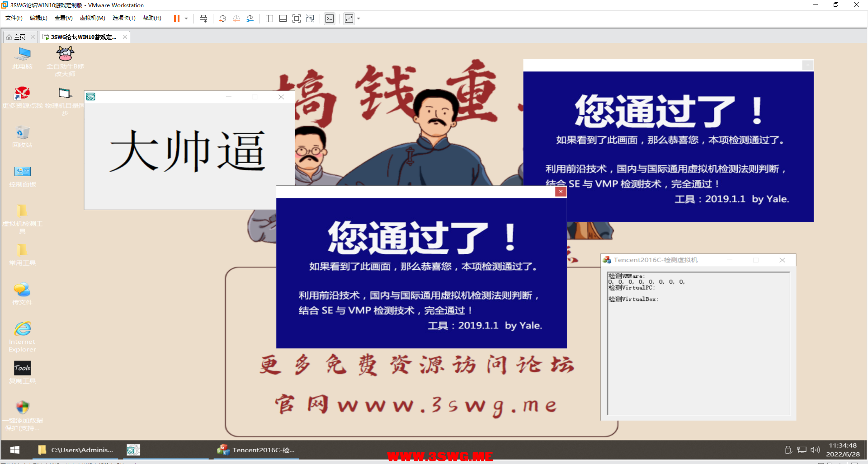This screenshot has height=464, width=868.
Task: Revert to snapshot using the clock-arrow icon
Action: (236, 19)
